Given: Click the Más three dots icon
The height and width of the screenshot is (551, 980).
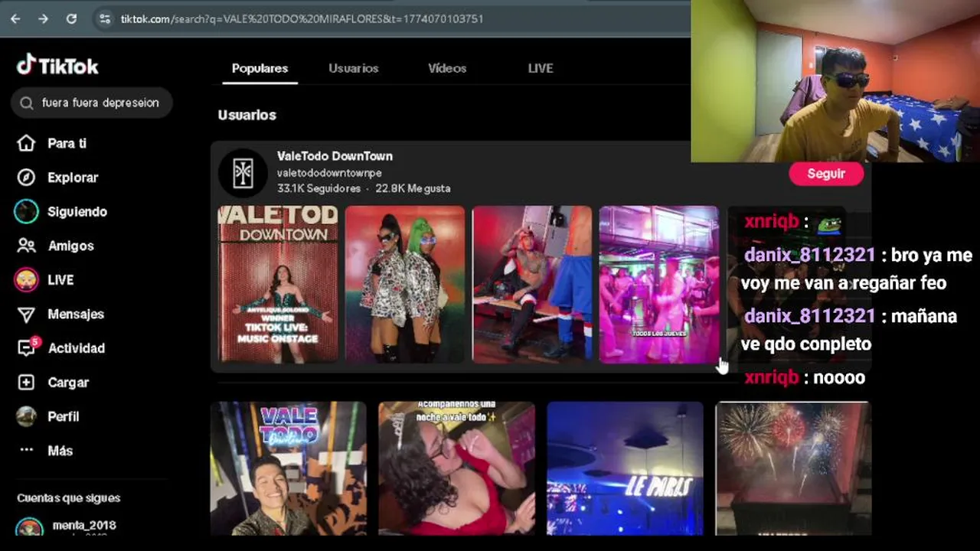Looking at the screenshot, I should (x=26, y=450).
